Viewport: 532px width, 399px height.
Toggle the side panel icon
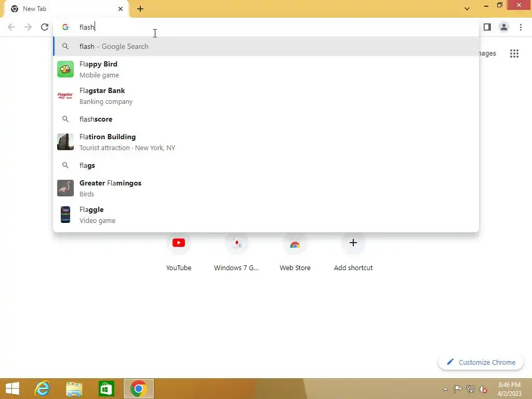[x=487, y=27]
